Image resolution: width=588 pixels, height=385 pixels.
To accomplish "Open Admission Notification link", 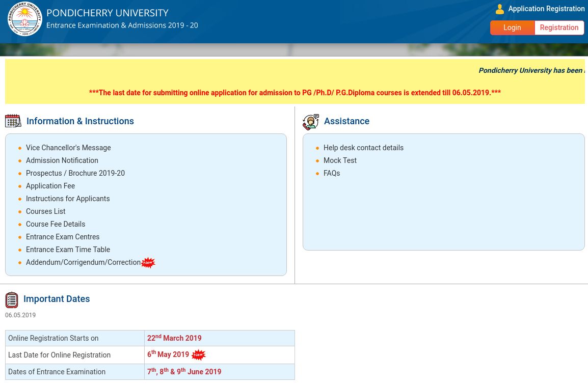I will (x=62, y=160).
